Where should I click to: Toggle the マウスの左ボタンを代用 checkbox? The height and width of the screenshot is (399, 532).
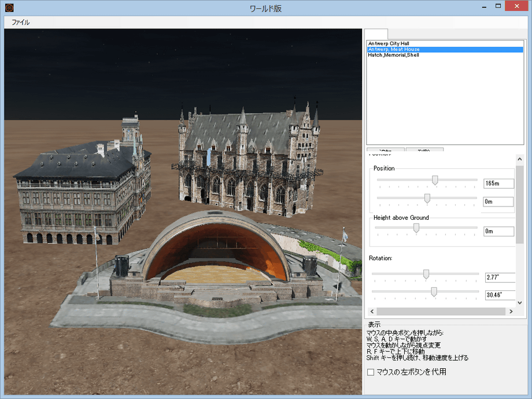[371, 372]
